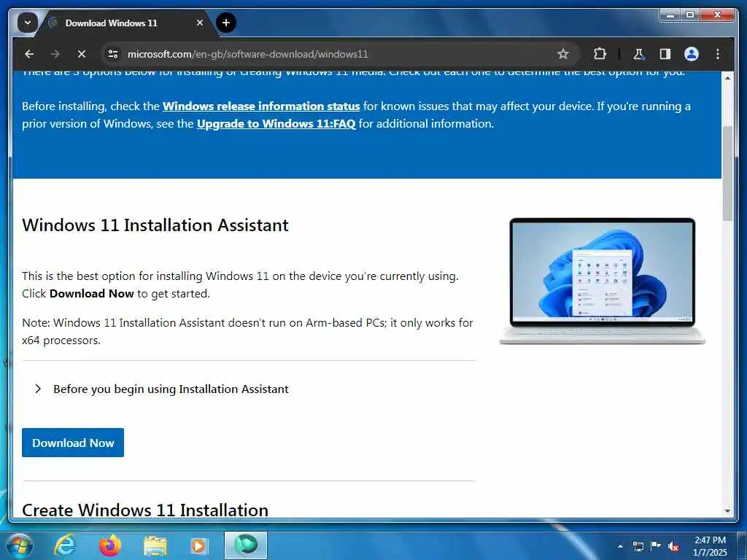Bookmark this page with the star
The width and height of the screenshot is (747, 560).
(563, 54)
